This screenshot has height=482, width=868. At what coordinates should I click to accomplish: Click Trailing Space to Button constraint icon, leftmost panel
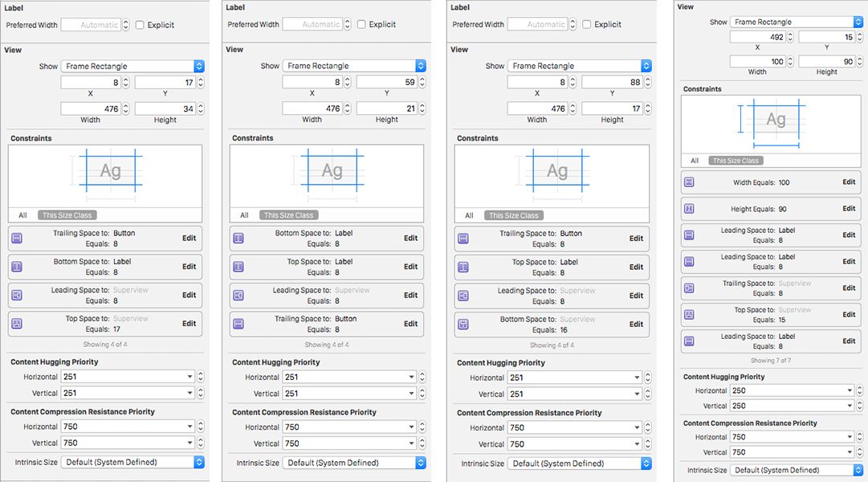tap(17, 239)
